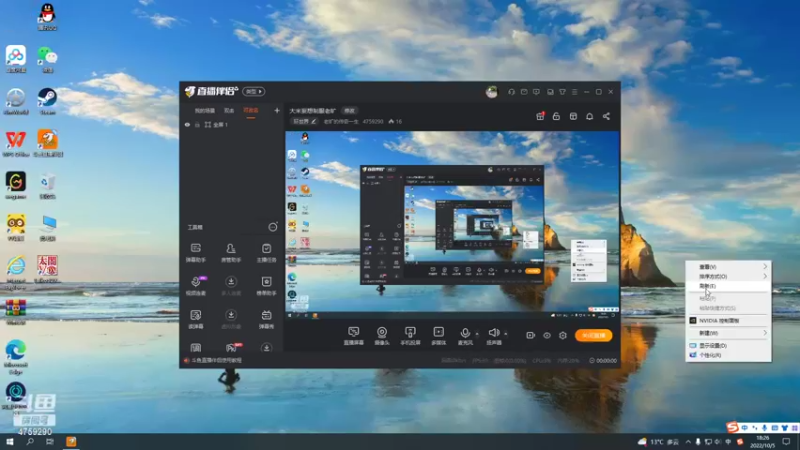Open the notification bell icon
The width and height of the screenshot is (800, 450).
[x=589, y=116]
